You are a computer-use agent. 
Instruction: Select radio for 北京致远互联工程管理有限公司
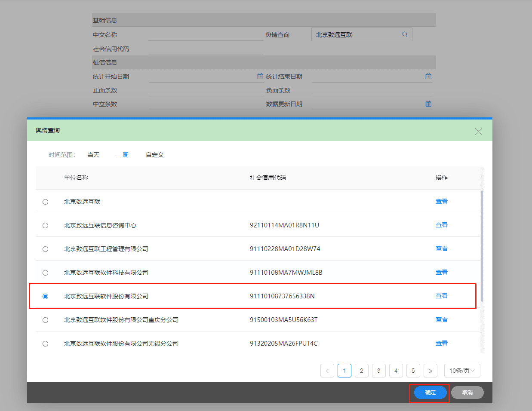(x=45, y=249)
